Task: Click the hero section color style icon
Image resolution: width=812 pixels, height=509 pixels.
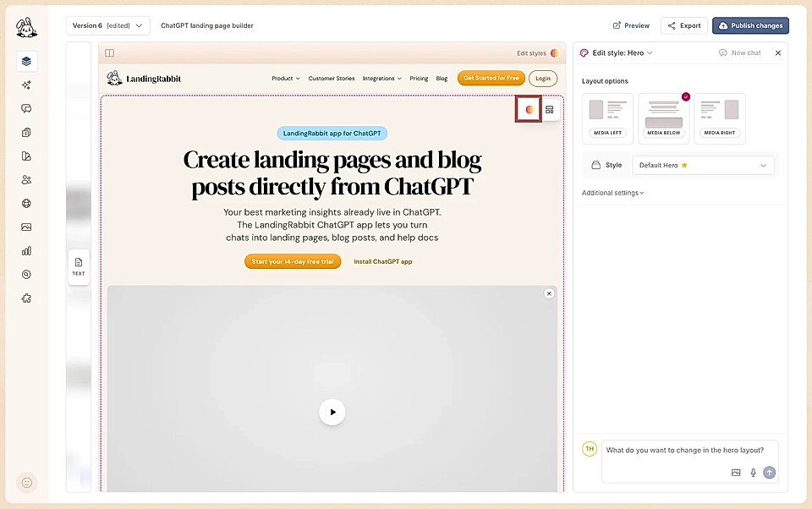Action: tap(529, 109)
